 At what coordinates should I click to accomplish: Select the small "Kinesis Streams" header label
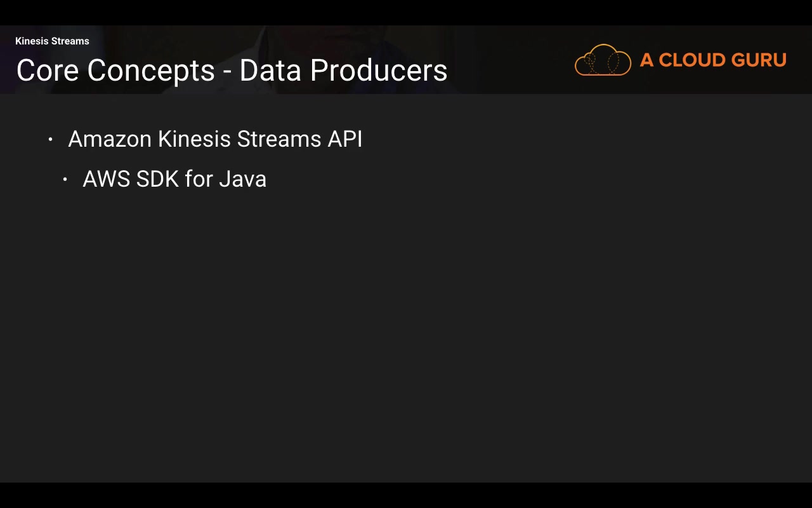(x=52, y=41)
